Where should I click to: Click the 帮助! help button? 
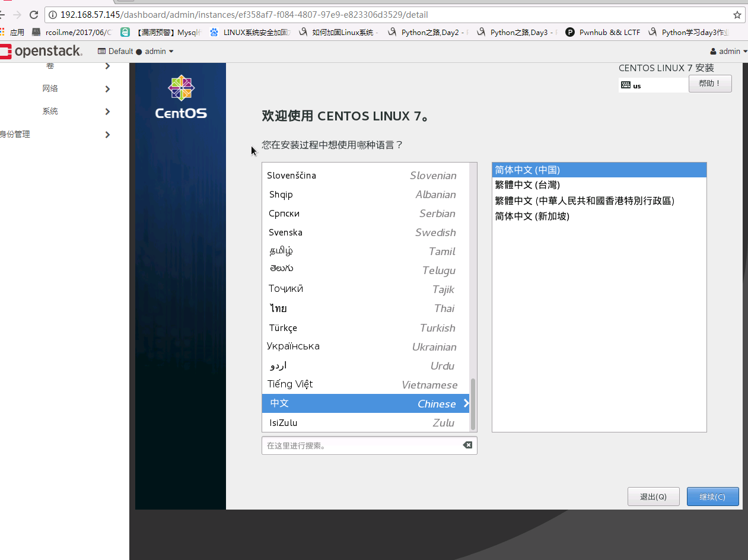[710, 84]
